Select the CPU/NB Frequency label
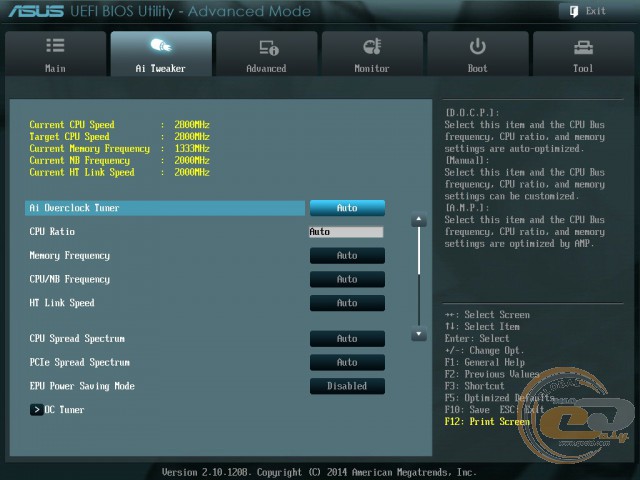Image resolution: width=640 pixels, height=480 pixels. (x=70, y=279)
